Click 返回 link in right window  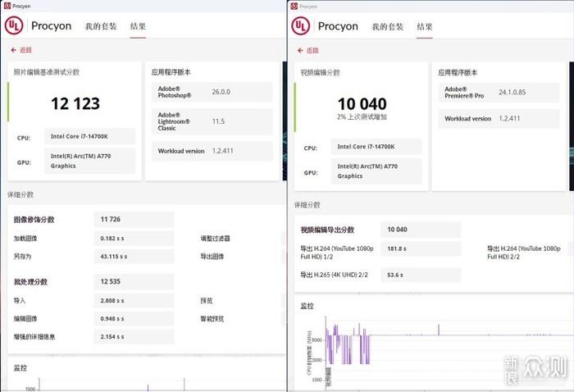coord(312,50)
